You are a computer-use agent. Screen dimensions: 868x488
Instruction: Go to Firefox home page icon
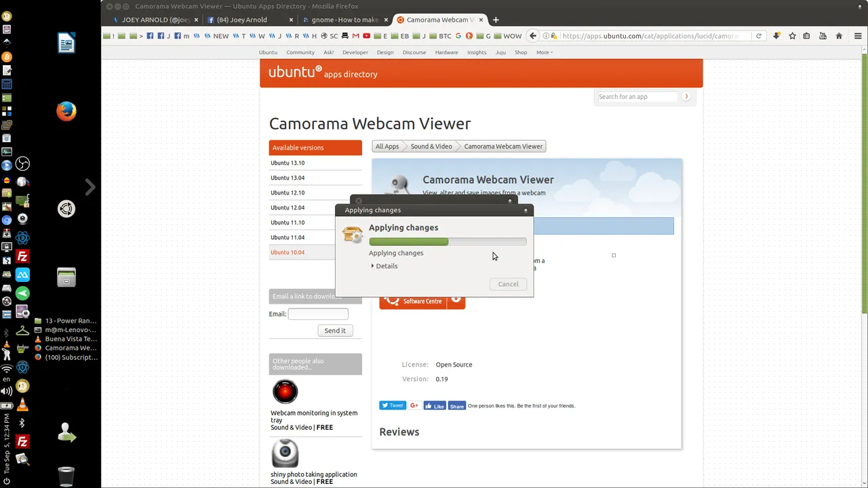coord(839,36)
